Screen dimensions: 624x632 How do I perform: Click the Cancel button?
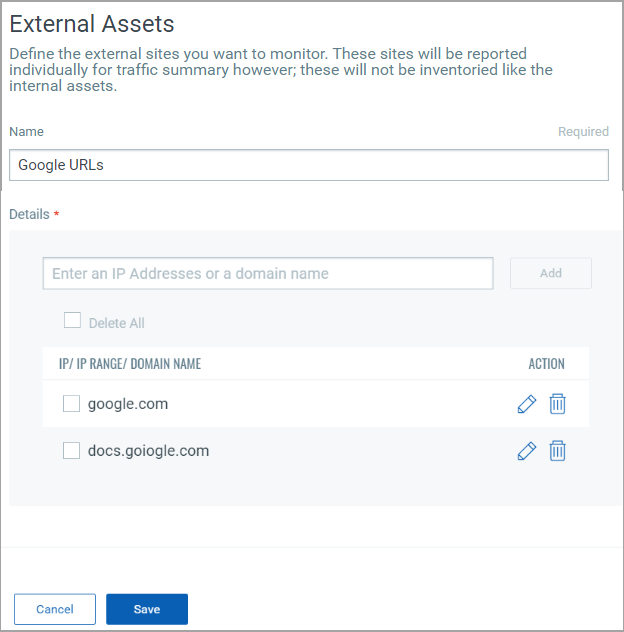click(55, 609)
